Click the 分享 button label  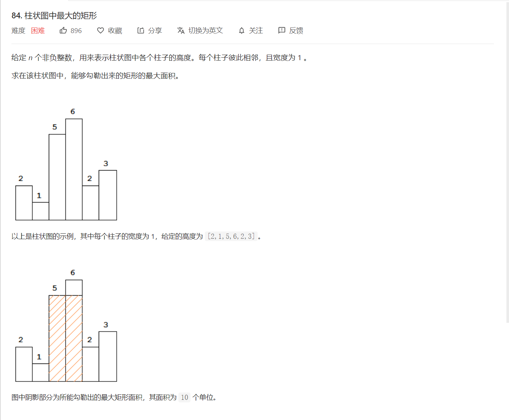tap(155, 31)
